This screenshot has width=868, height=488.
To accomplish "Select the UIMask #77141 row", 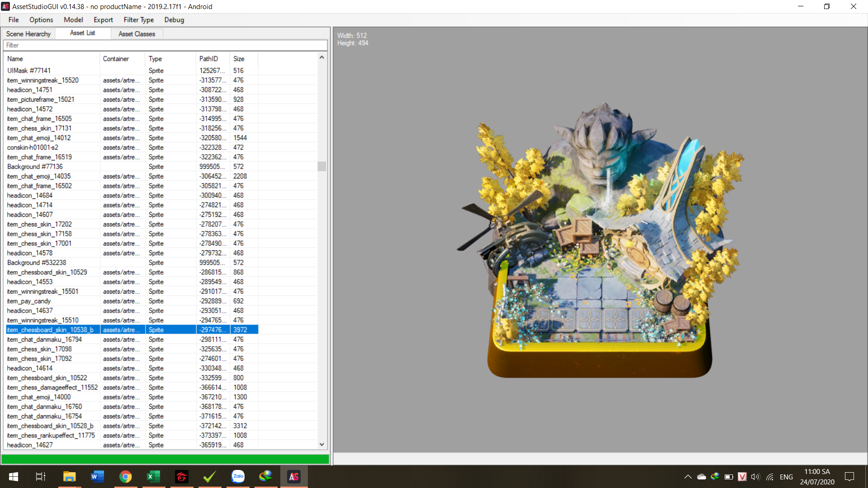I will (x=132, y=70).
